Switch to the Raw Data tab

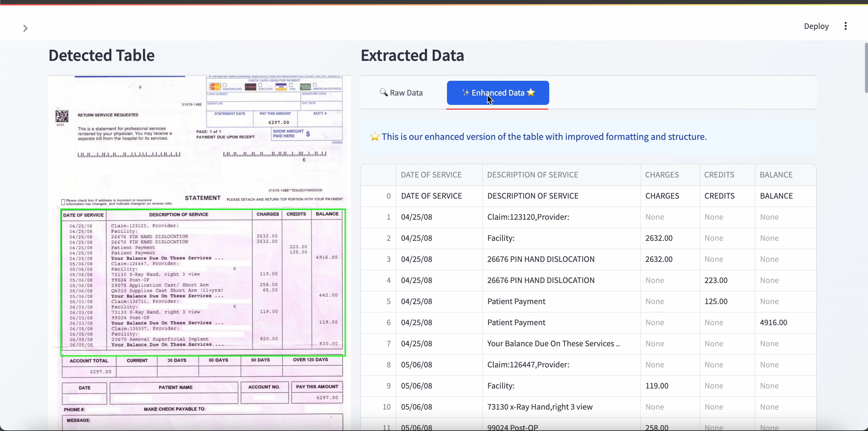pos(402,93)
